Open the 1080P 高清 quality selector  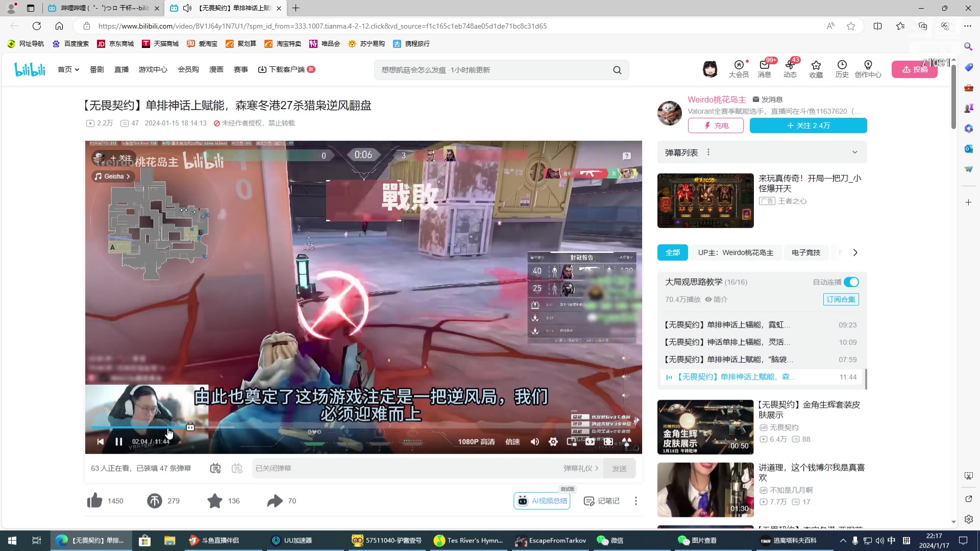[476, 442]
